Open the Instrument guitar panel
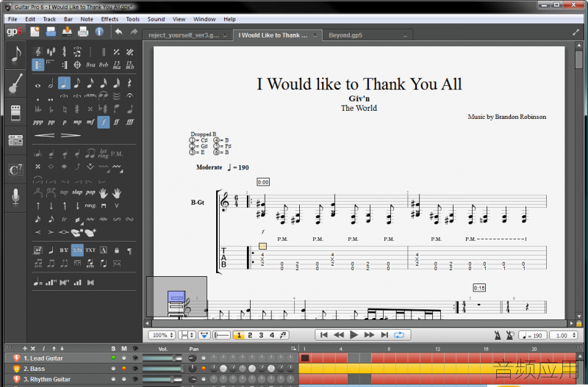Screen dimensions: 588x387 click(15, 83)
